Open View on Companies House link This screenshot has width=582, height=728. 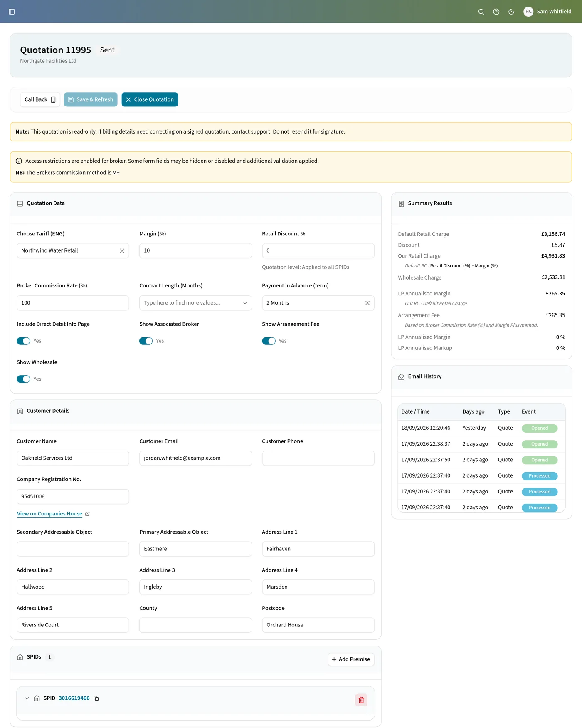49,514
